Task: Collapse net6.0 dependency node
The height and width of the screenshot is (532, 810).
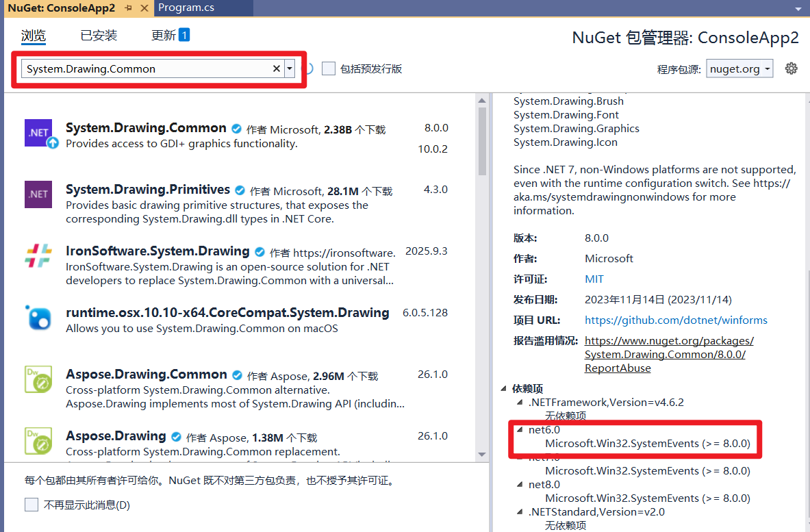Action: pyautogui.click(x=520, y=429)
